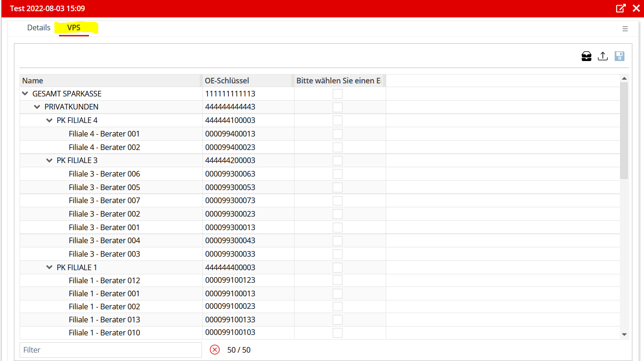
Task: Tick checkbox for GESAMT SPARKASSE
Action: 337,94
